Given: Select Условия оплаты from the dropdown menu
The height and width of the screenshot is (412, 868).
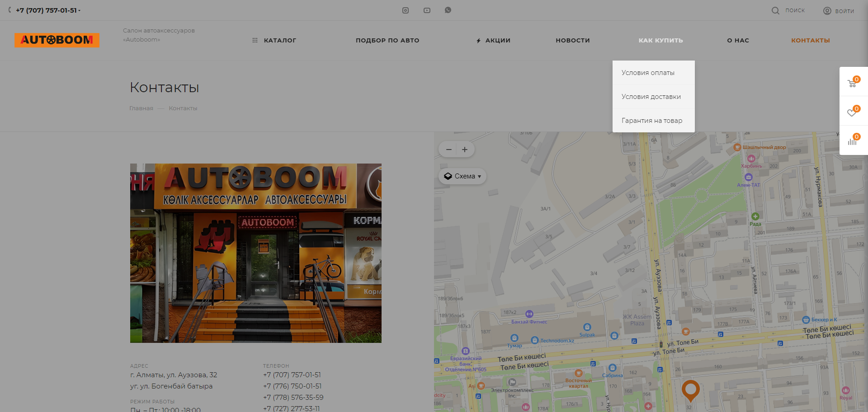Looking at the screenshot, I should click(654, 73).
